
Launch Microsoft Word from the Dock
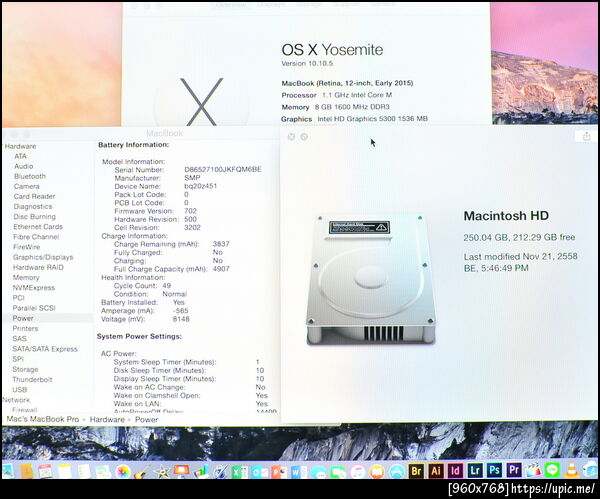[x=298, y=471]
